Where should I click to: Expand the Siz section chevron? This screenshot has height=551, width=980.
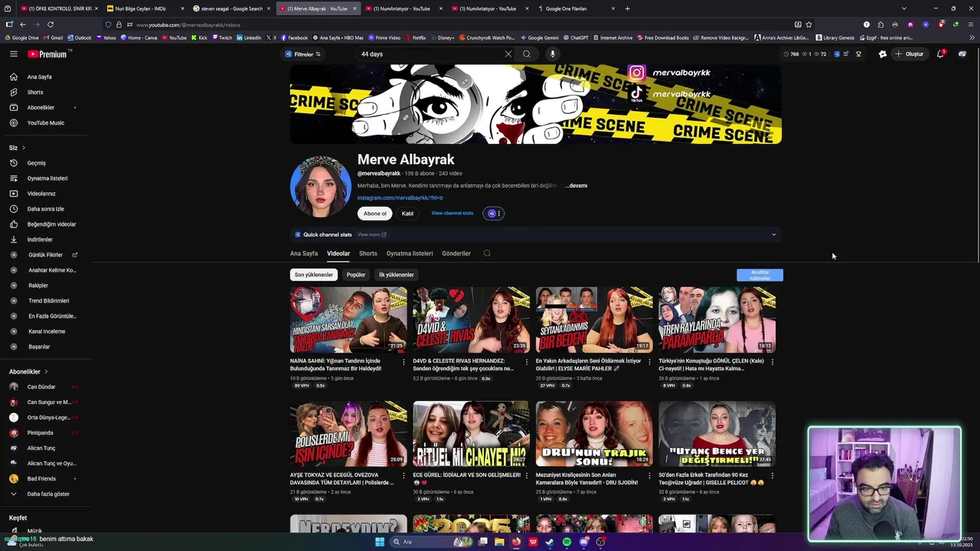[23, 148]
